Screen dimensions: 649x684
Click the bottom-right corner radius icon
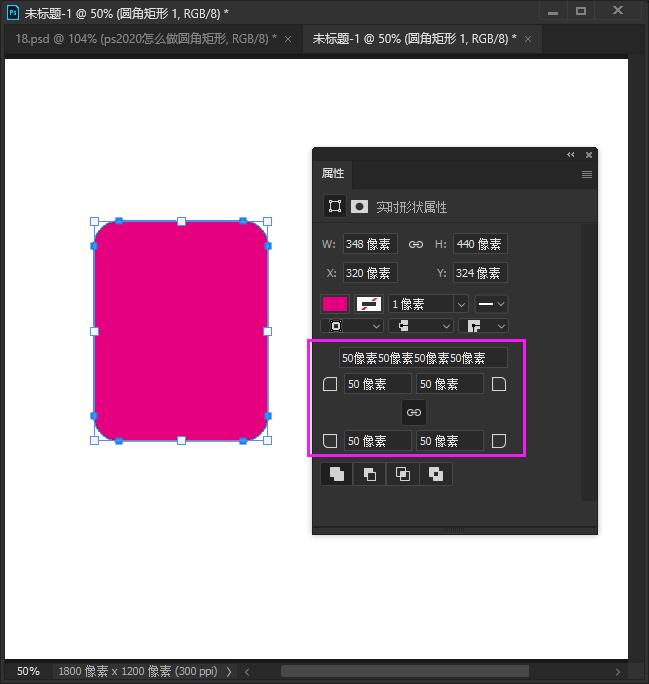click(x=499, y=441)
